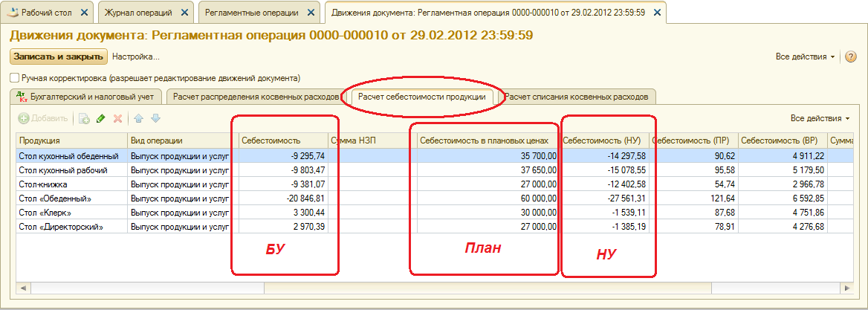Click the red X delete icon

pyautogui.click(x=117, y=118)
